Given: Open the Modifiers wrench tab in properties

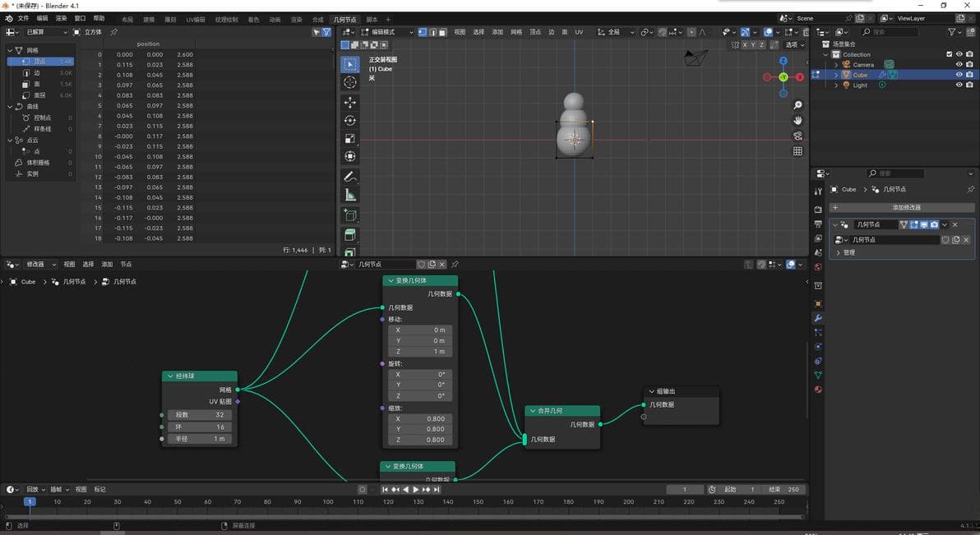Looking at the screenshot, I should coord(818,318).
